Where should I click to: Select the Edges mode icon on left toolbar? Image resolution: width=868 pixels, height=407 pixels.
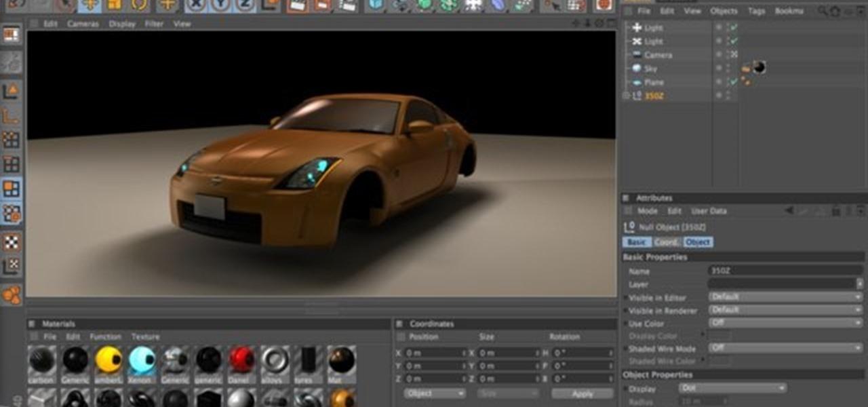point(12,164)
